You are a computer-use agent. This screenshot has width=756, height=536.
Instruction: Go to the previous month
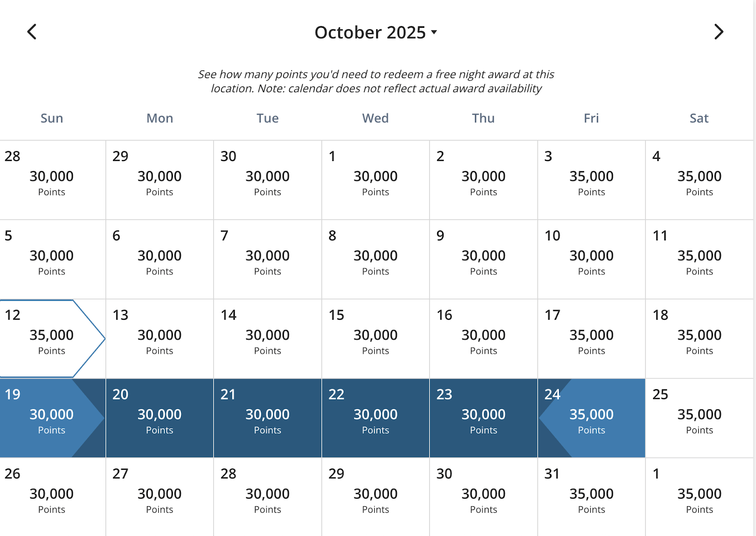(x=32, y=32)
